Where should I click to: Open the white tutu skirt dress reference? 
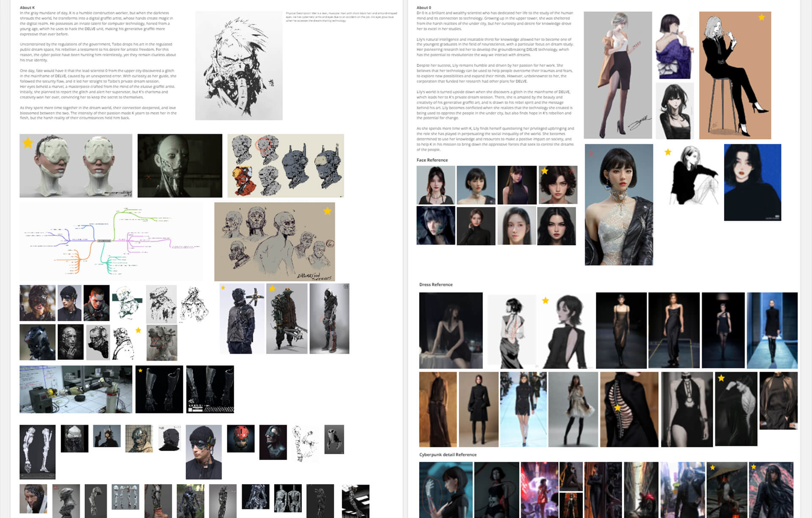(573, 410)
